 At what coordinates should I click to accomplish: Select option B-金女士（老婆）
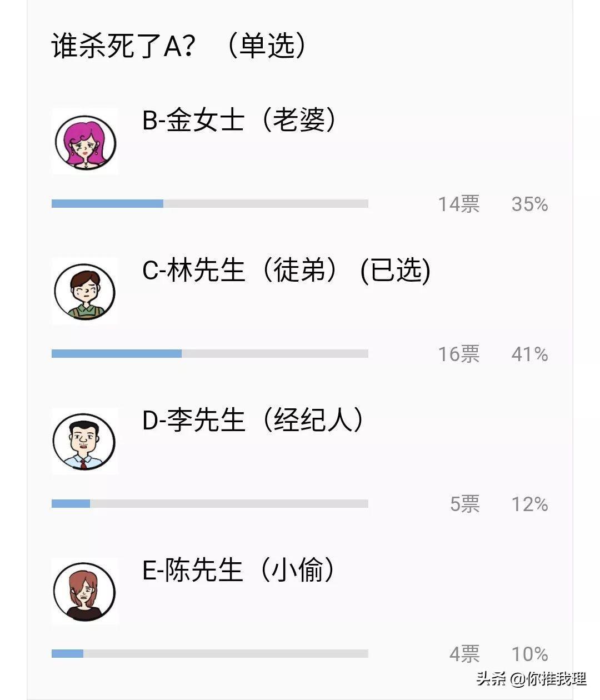(x=239, y=120)
